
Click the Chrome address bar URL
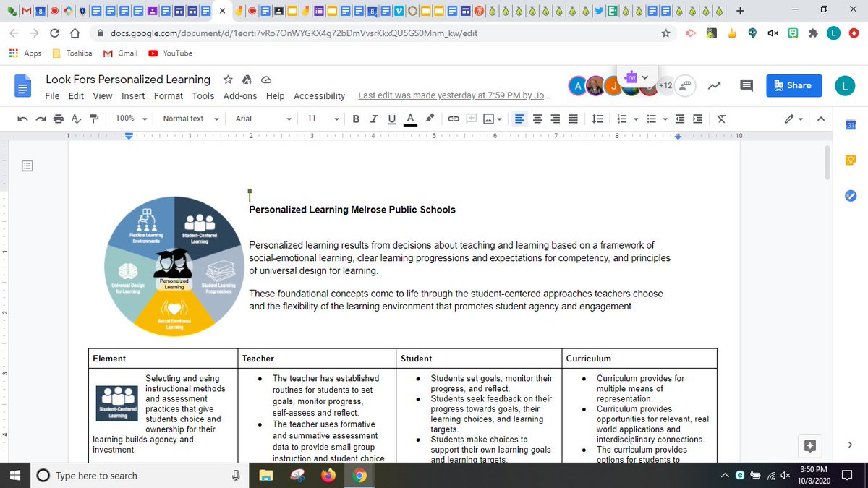pyautogui.click(x=294, y=33)
